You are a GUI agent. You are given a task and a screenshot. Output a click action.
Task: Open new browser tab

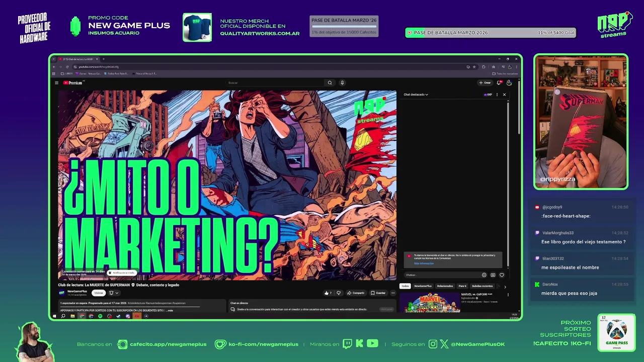tap(104, 59)
